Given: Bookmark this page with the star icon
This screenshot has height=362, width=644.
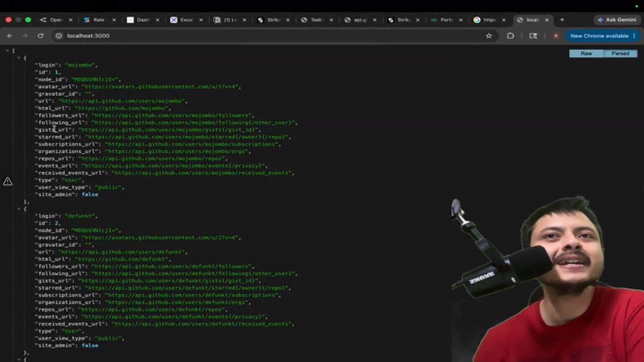Looking at the screenshot, I should click(489, 36).
